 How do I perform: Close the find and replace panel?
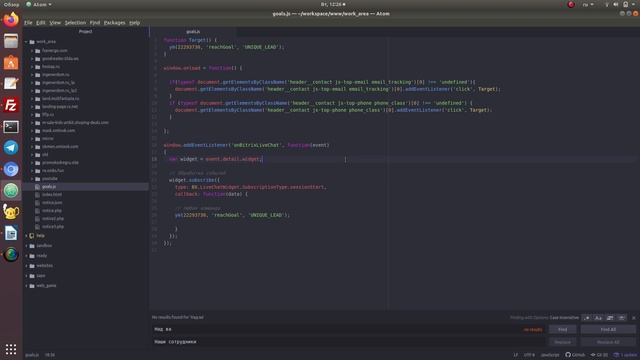click(x=633, y=318)
